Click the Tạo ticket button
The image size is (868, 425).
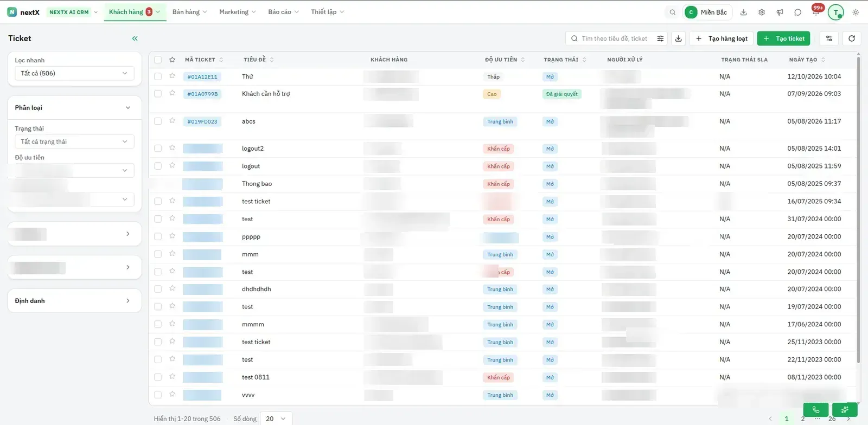tap(783, 38)
